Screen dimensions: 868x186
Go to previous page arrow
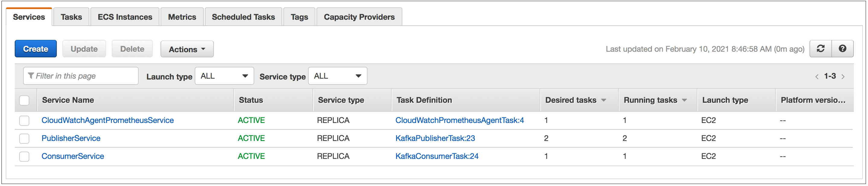click(817, 77)
